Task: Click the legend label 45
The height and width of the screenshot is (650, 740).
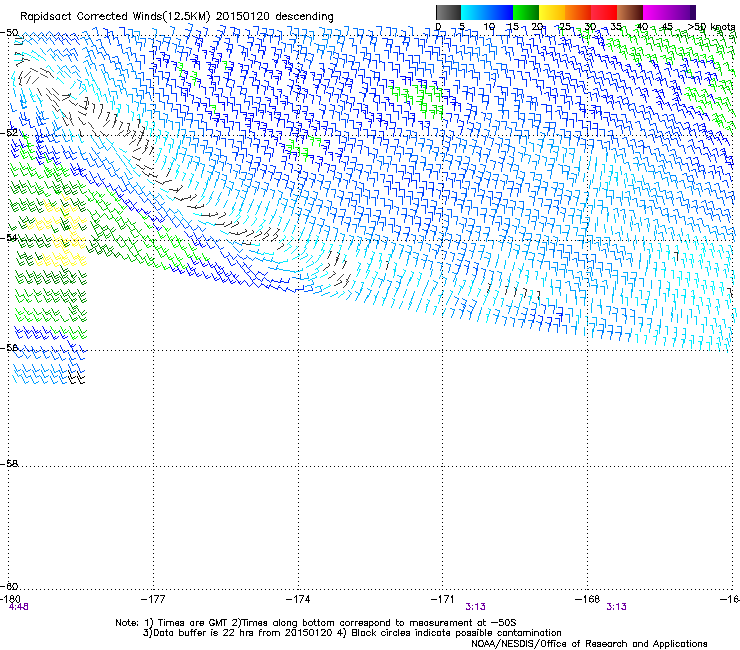Action: click(667, 27)
